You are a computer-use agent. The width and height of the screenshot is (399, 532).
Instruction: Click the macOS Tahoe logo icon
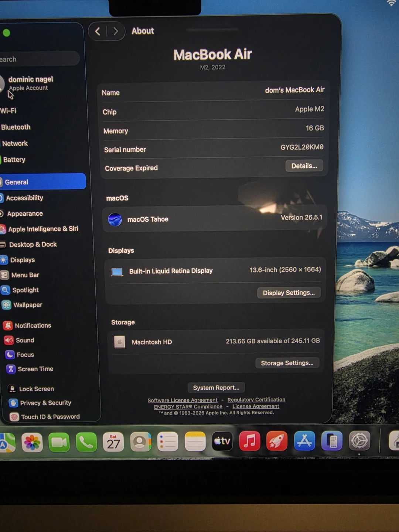[x=115, y=219]
